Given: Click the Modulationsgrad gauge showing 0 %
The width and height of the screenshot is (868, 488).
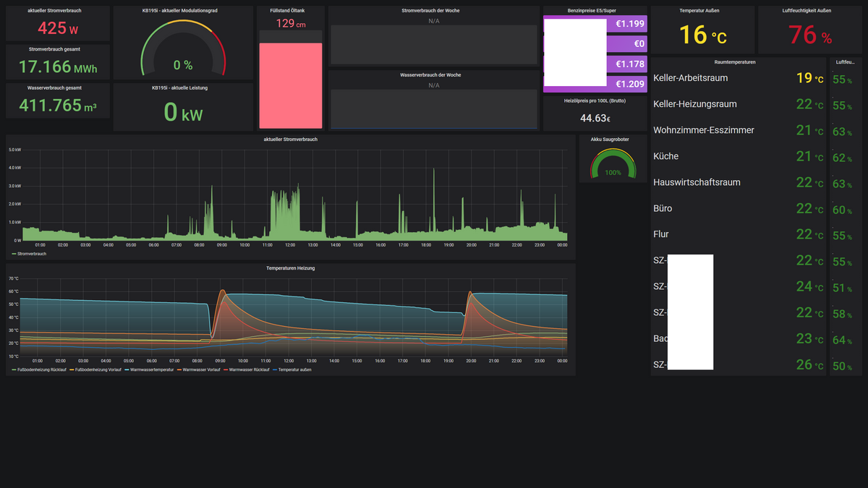Looking at the screenshot, I should [x=183, y=48].
